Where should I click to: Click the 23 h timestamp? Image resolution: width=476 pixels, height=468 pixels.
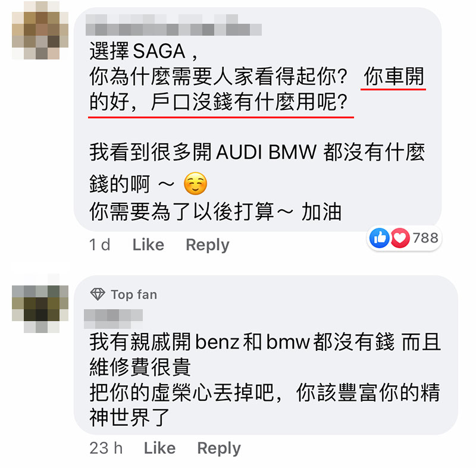[x=106, y=448]
